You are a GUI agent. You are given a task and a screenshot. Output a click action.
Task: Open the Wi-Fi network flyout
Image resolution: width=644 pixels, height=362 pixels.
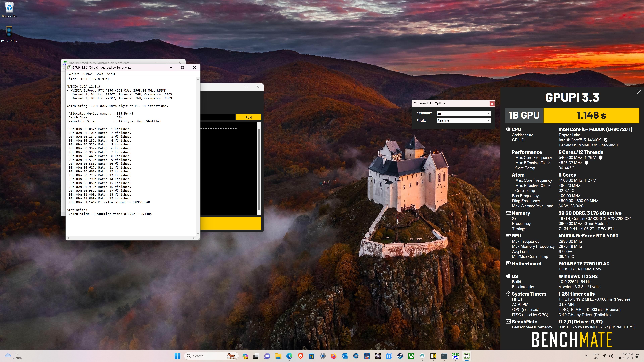point(605,356)
